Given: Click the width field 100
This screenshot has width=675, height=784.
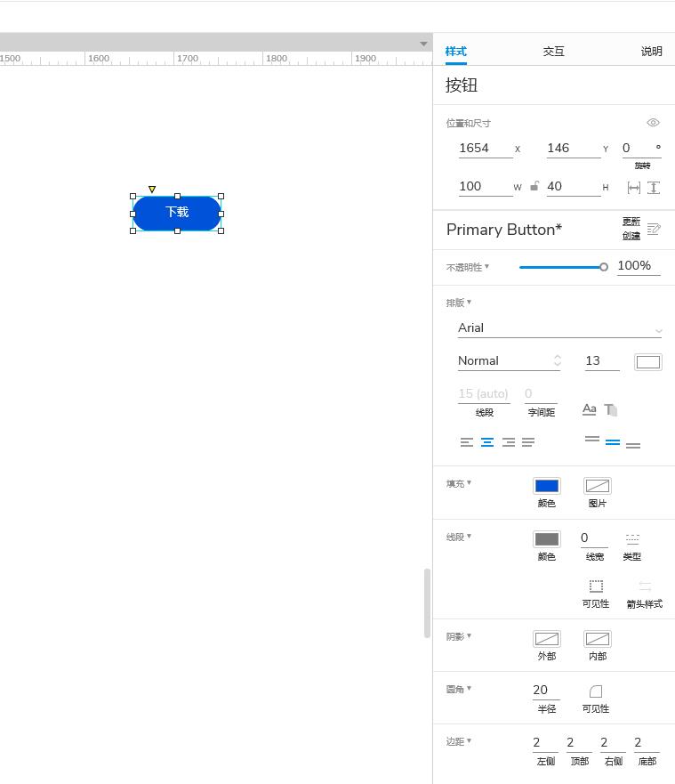Looking at the screenshot, I should [x=486, y=187].
